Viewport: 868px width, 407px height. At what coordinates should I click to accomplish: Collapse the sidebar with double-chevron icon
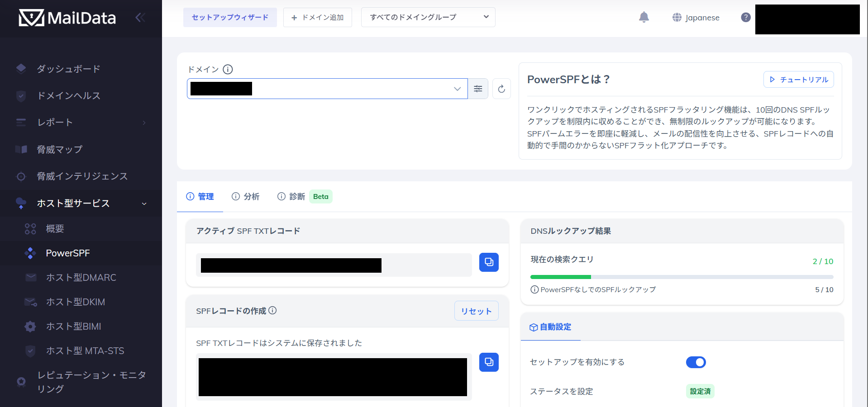[x=140, y=18]
